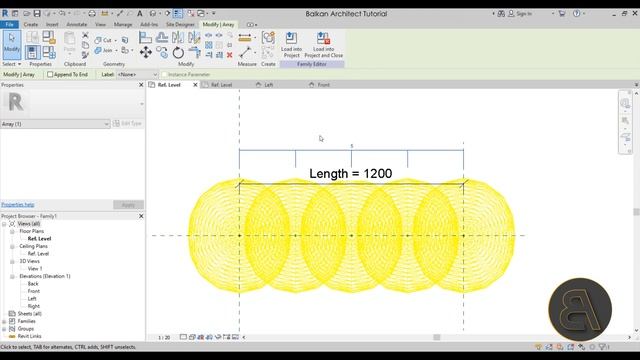Click Load into Project and Close button
Viewport: 640px width, 360px height.
click(x=324, y=45)
